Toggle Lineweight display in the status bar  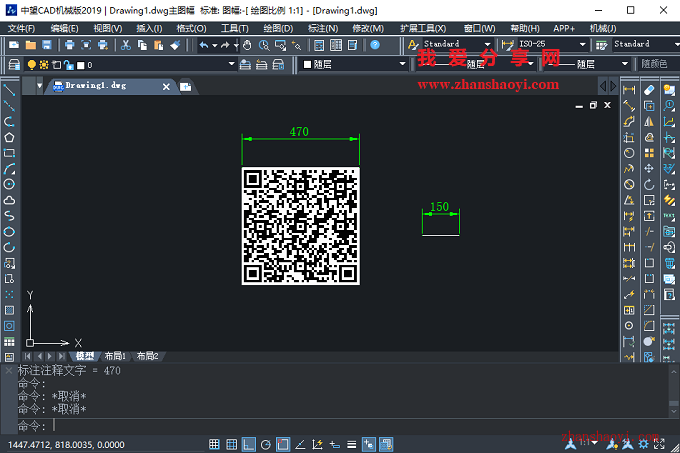click(x=351, y=444)
